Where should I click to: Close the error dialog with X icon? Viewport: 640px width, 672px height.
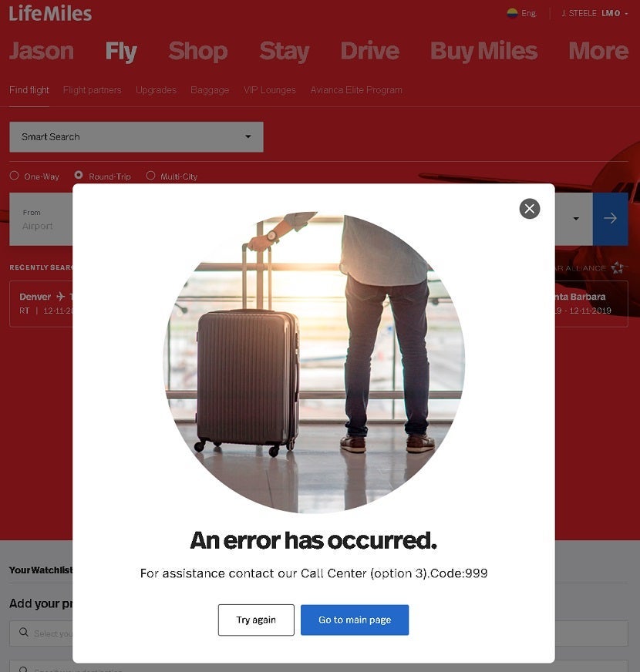tap(529, 209)
